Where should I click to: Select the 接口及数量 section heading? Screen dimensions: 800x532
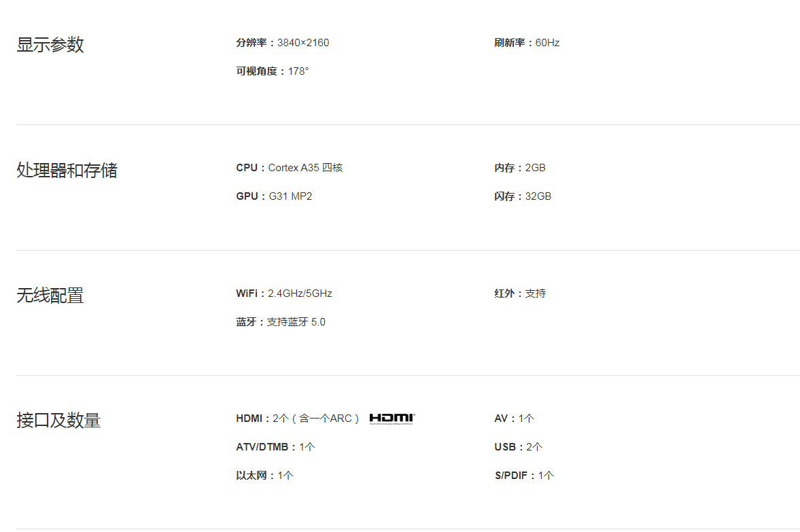coord(58,421)
